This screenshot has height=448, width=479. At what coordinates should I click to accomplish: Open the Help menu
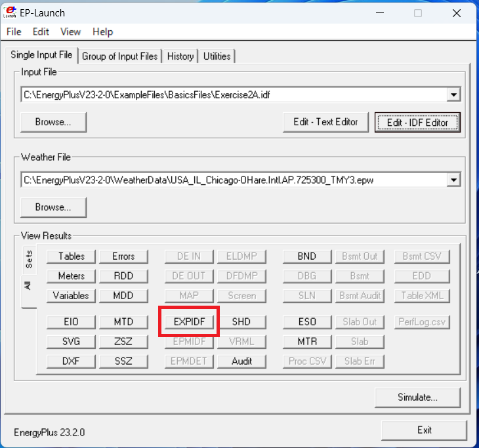pyautogui.click(x=102, y=31)
